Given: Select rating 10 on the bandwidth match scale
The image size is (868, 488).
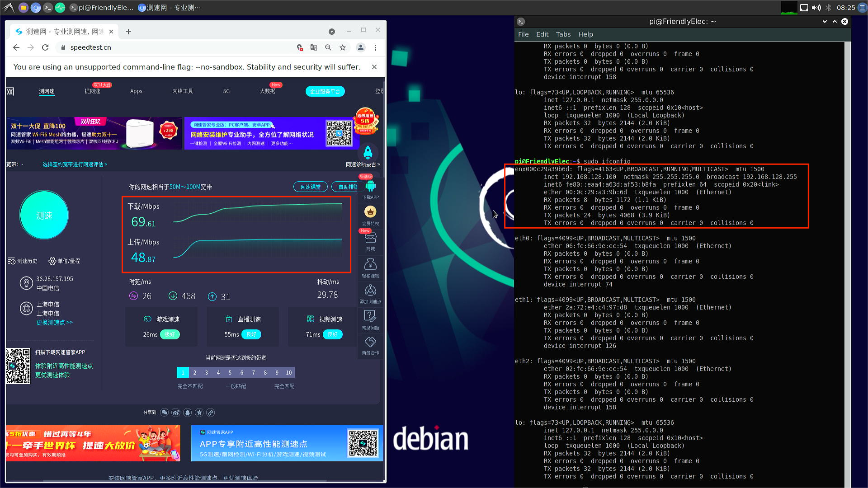Looking at the screenshot, I should pyautogui.click(x=289, y=372).
